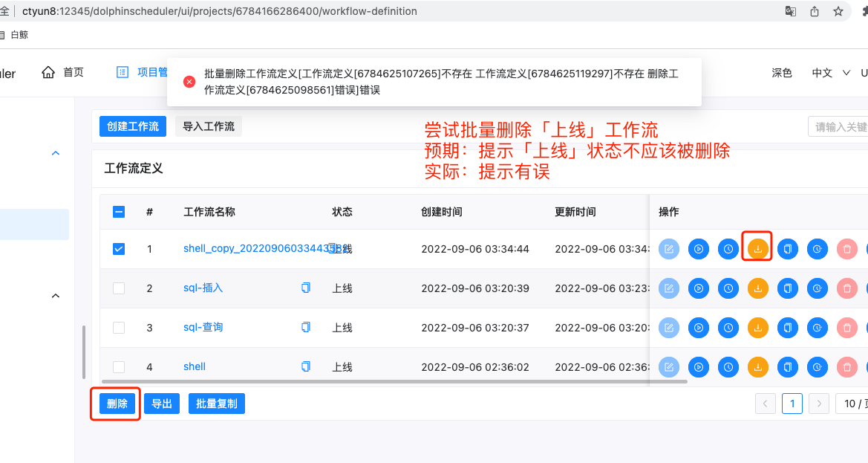Click the sidebar vertical scrollbar
The image size is (868, 463).
(x=84, y=352)
